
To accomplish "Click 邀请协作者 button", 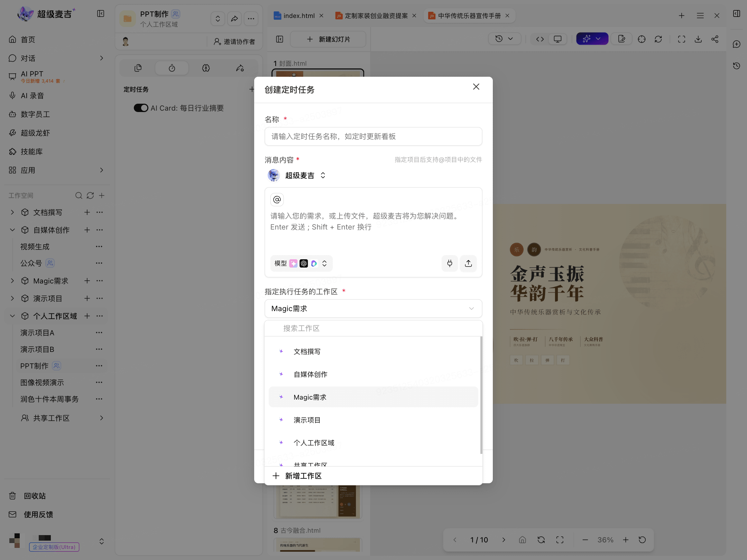I will pos(234,41).
